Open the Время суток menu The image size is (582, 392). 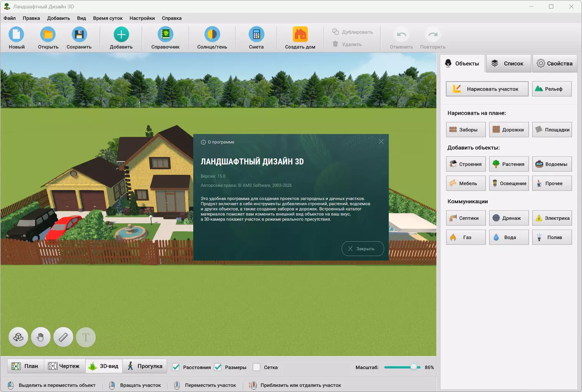click(x=108, y=18)
